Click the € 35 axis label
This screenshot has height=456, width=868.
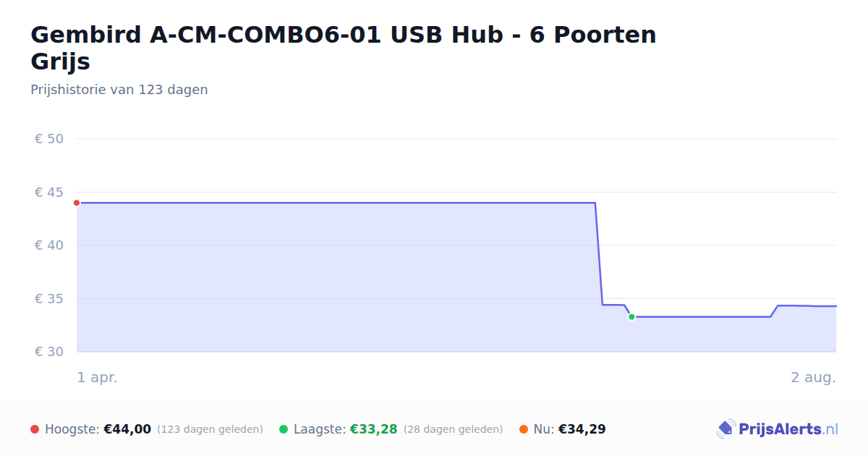pyautogui.click(x=49, y=299)
